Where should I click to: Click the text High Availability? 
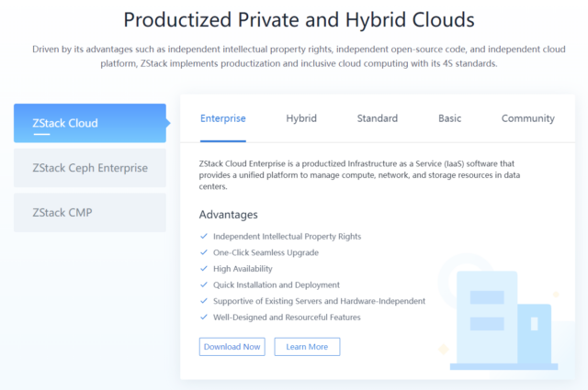pos(243,269)
